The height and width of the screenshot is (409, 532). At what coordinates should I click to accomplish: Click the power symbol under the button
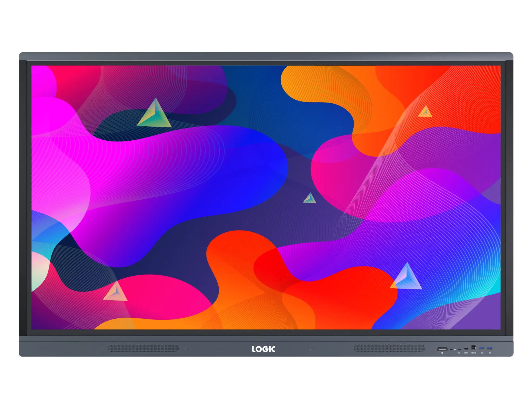point(442,353)
